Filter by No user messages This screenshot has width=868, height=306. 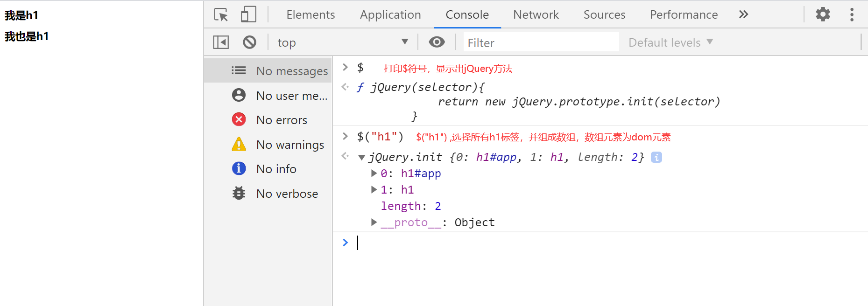tap(268, 95)
